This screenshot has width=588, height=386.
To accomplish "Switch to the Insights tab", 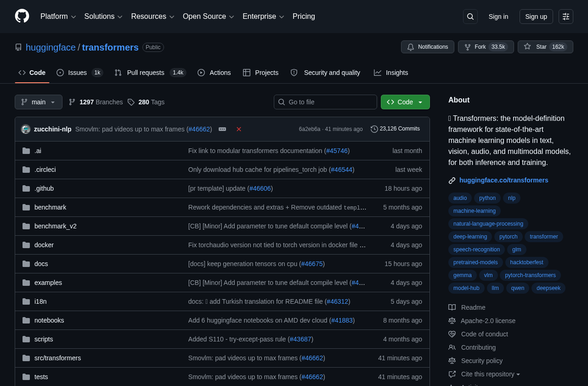I will coord(391,73).
